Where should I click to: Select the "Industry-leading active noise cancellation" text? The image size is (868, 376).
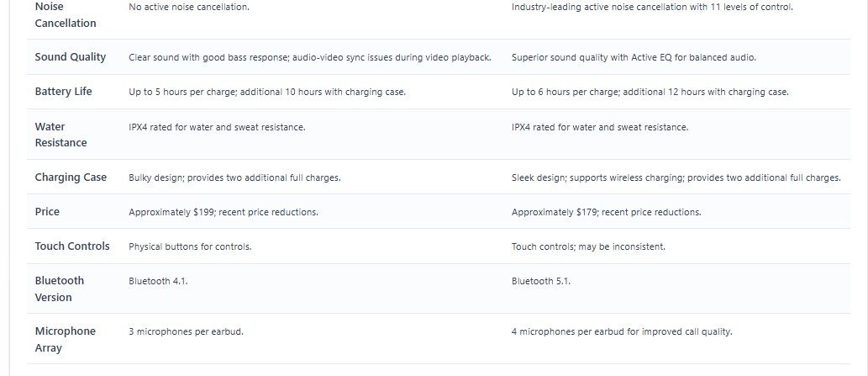pyautogui.click(x=652, y=7)
